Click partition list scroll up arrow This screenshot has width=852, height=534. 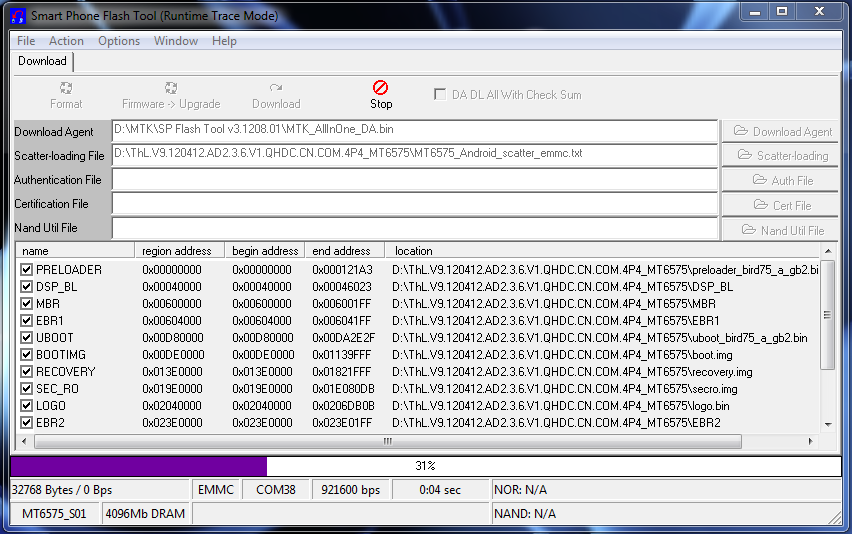point(828,251)
